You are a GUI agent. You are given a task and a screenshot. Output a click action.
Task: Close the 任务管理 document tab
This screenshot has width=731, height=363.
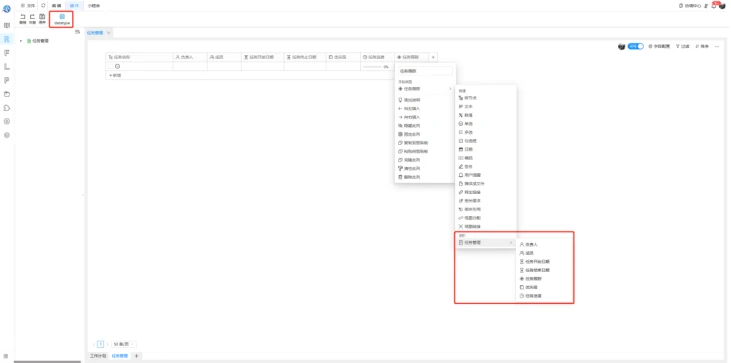[x=108, y=33]
